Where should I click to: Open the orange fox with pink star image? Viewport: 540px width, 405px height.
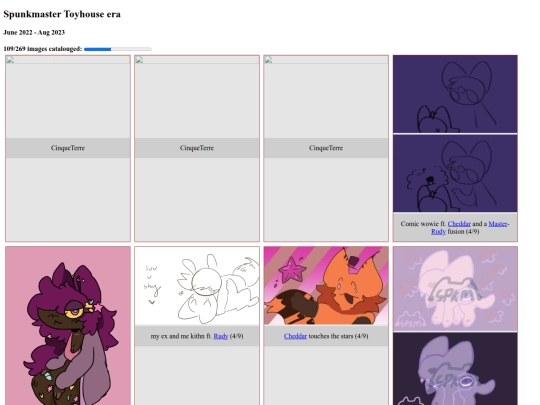[x=326, y=285]
